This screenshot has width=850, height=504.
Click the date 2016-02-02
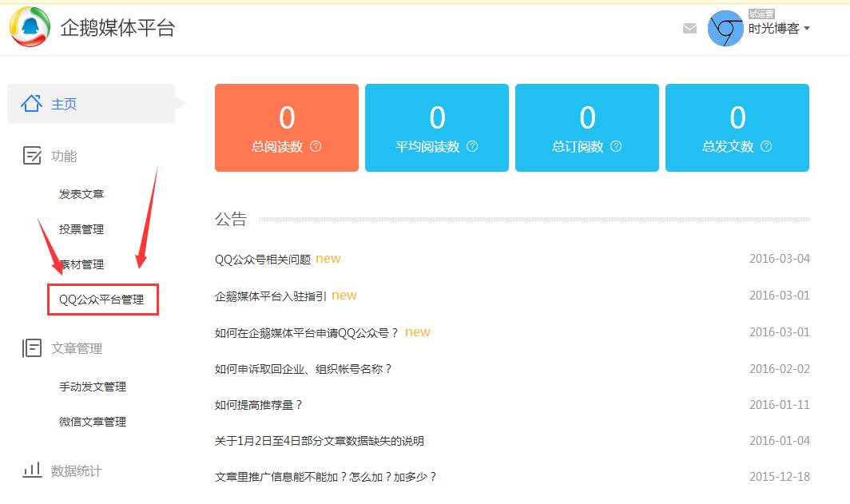pyautogui.click(x=780, y=369)
